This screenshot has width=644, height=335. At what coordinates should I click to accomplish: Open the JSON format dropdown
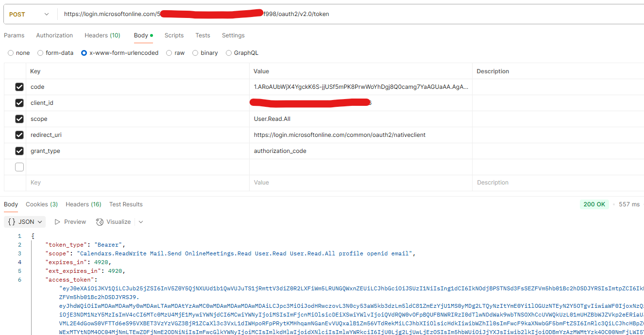tap(25, 222)
